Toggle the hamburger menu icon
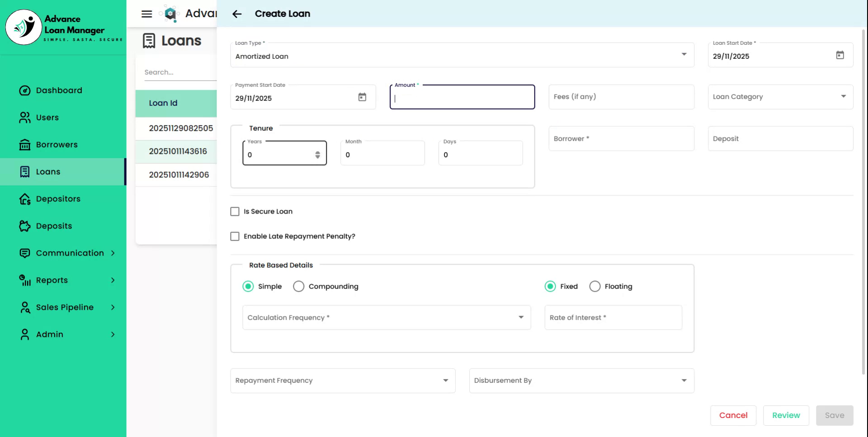Screen dimensions: 868x437 point(146,14)
